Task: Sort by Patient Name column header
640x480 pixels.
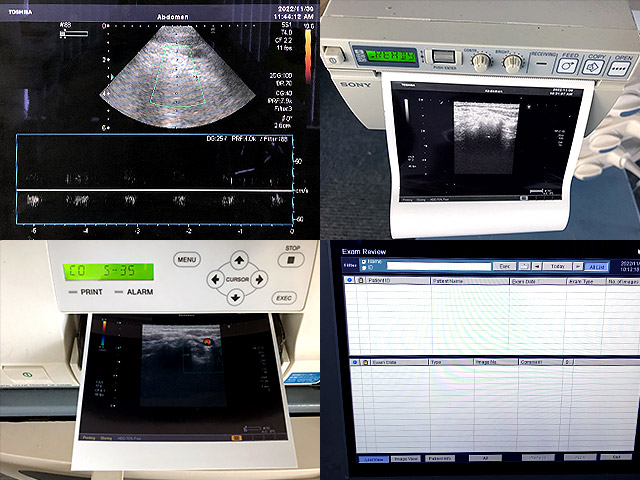Action: (x=470, y=281)
